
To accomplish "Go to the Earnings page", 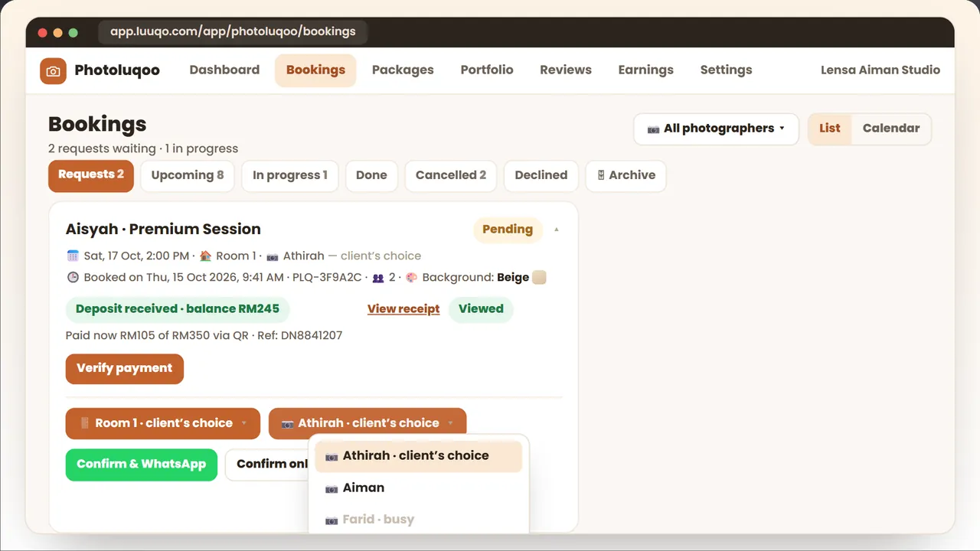I will 646,70.
